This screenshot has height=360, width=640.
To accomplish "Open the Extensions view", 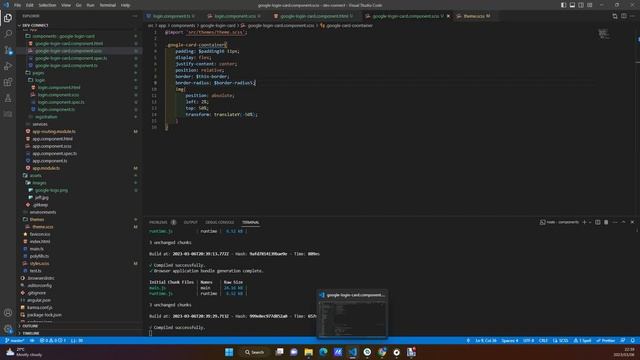I will (8, 82).
